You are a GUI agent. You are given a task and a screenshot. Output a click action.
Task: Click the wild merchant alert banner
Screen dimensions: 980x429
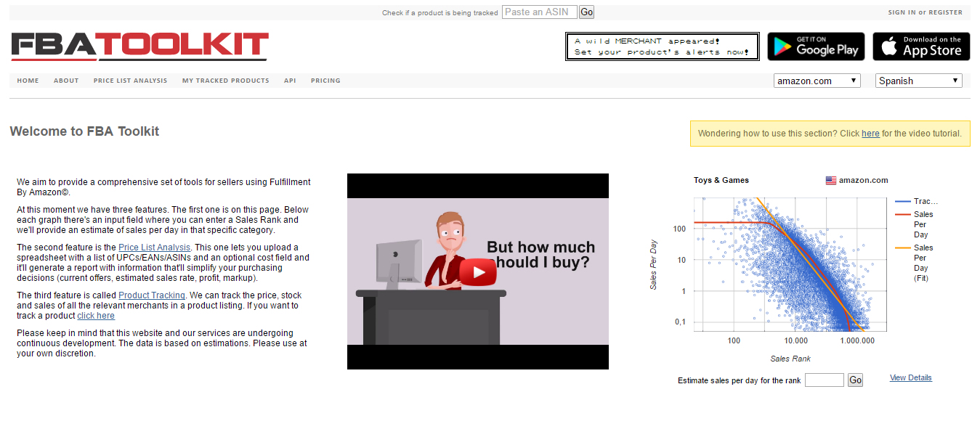coord(662,46)
